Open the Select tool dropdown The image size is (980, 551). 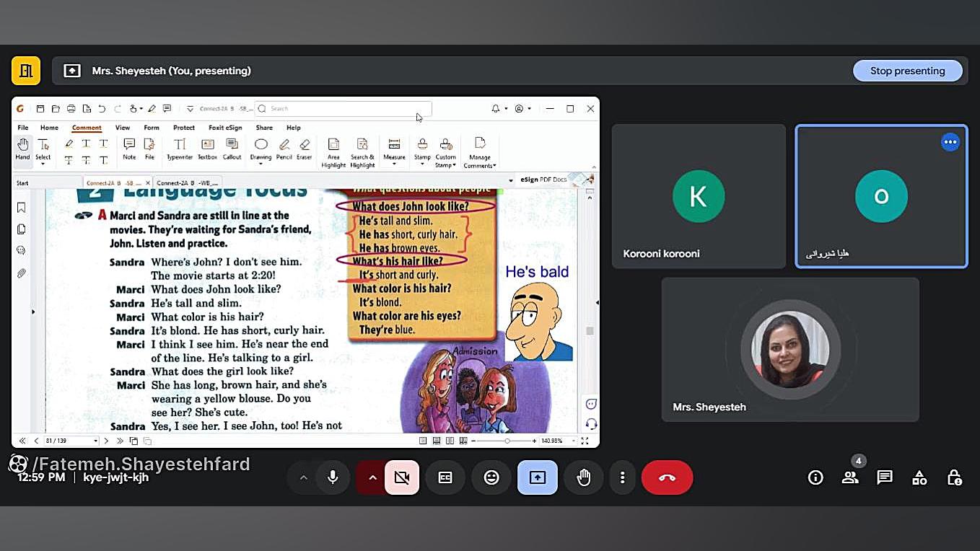coord(43,164)
